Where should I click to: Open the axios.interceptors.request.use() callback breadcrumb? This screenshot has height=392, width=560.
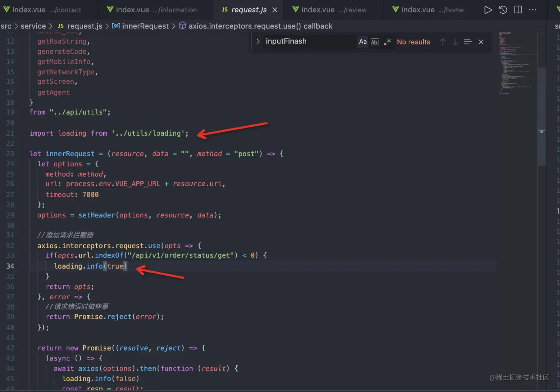pyautogui.click(x=256, y=26)
